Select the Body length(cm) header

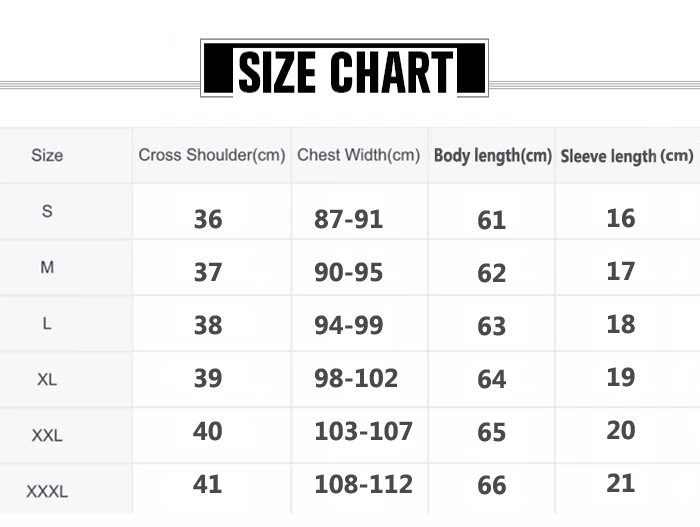[492, 156]
